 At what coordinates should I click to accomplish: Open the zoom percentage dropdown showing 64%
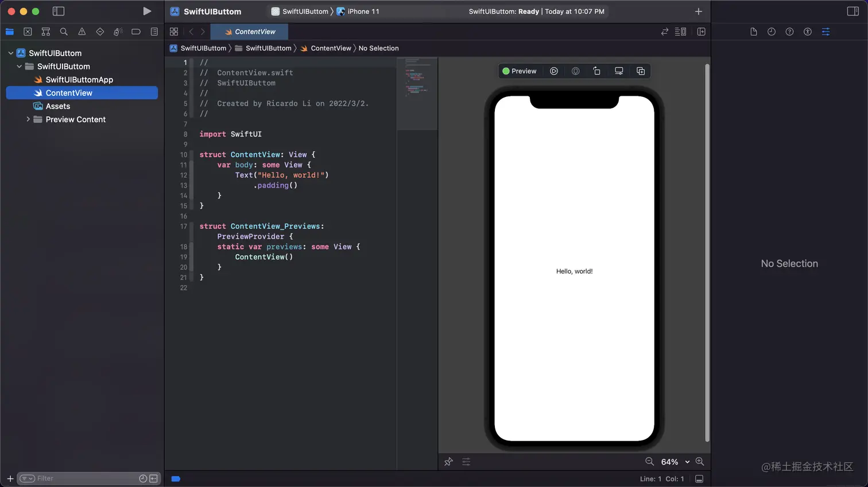[677, 462]
